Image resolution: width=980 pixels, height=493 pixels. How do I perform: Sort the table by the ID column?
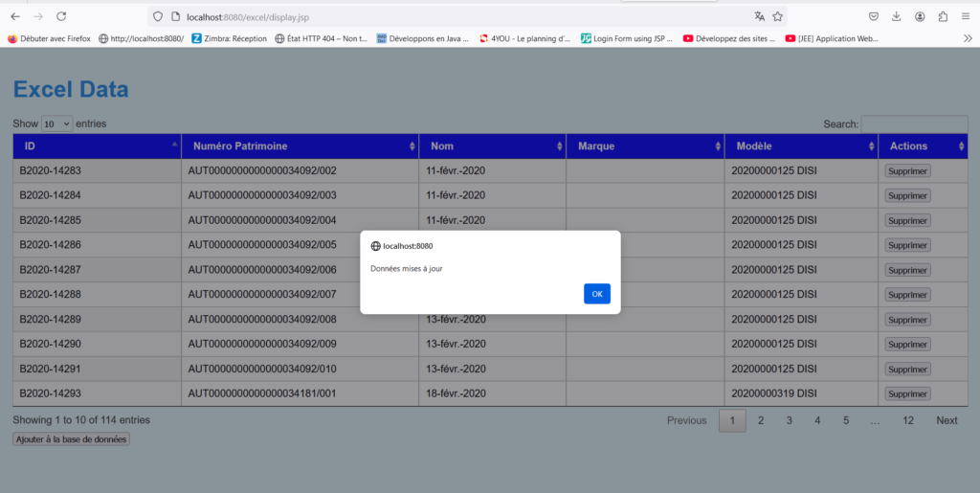tap(96, 146)
